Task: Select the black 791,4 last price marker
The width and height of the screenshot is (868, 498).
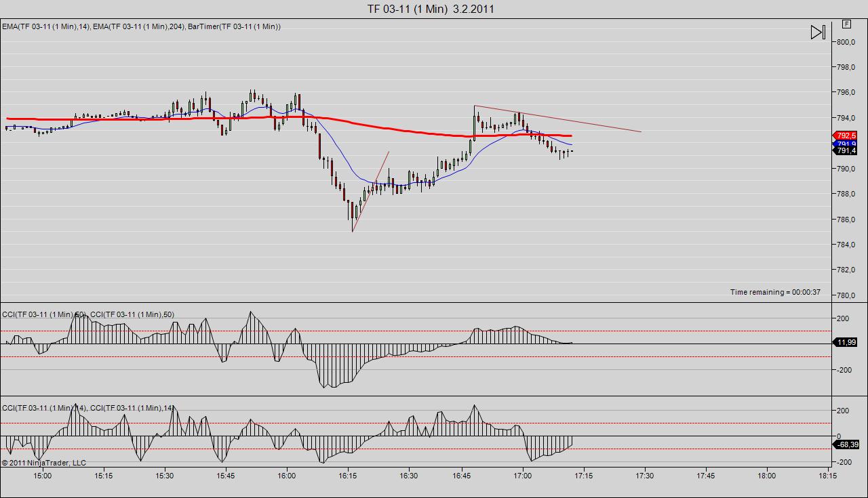Action: click(846, 150)
